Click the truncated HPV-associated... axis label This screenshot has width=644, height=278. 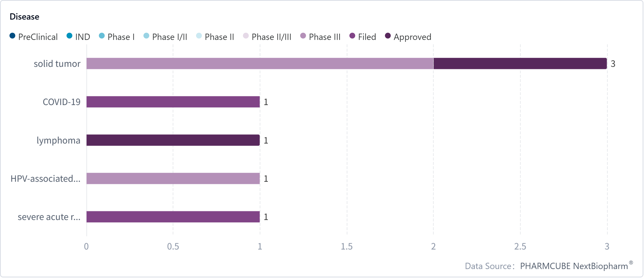pyautogui.click(x=45, y=179)
